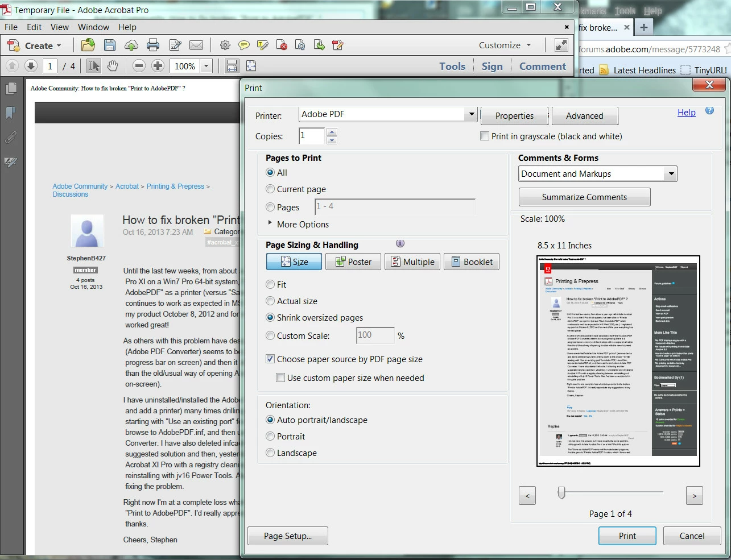Open file folder icon in Acrobat toolbar
731x560 pixels.
pos(88,45)
